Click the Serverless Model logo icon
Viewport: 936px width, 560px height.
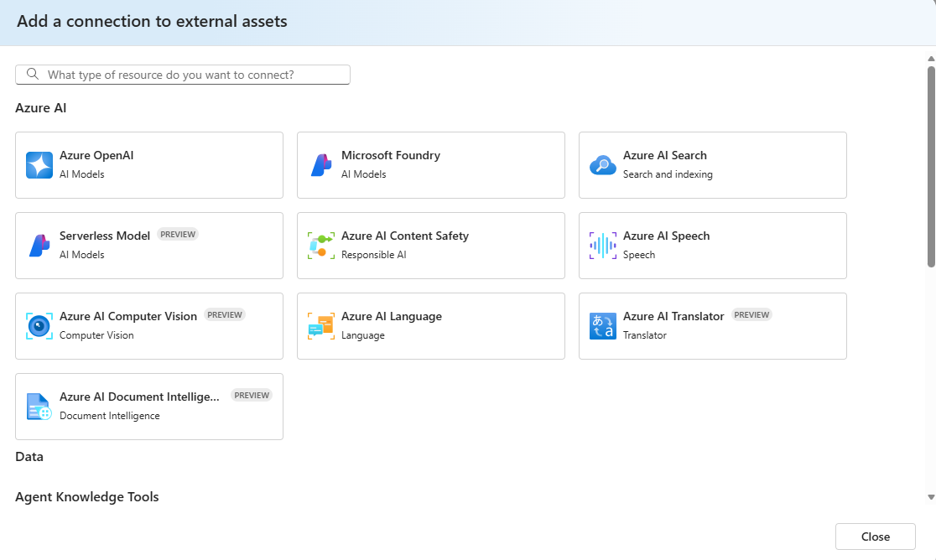pos(39,246)
